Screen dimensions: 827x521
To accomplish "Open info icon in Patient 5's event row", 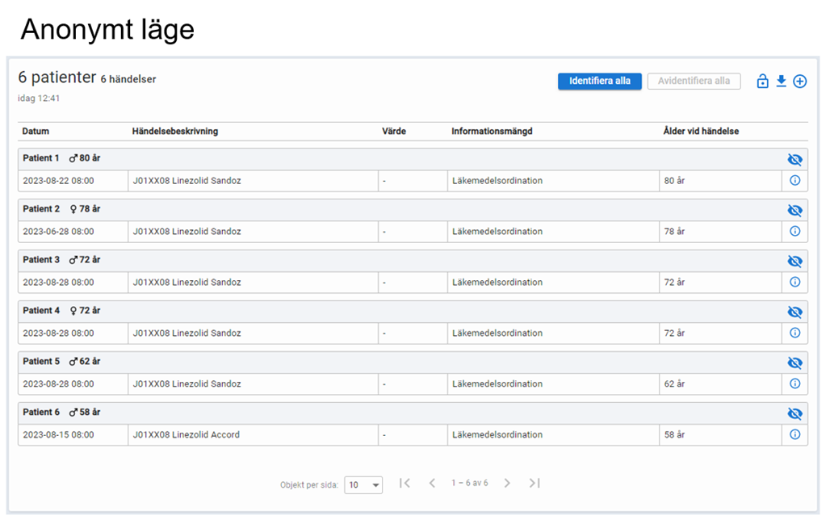I will click(x=794, y=383).
